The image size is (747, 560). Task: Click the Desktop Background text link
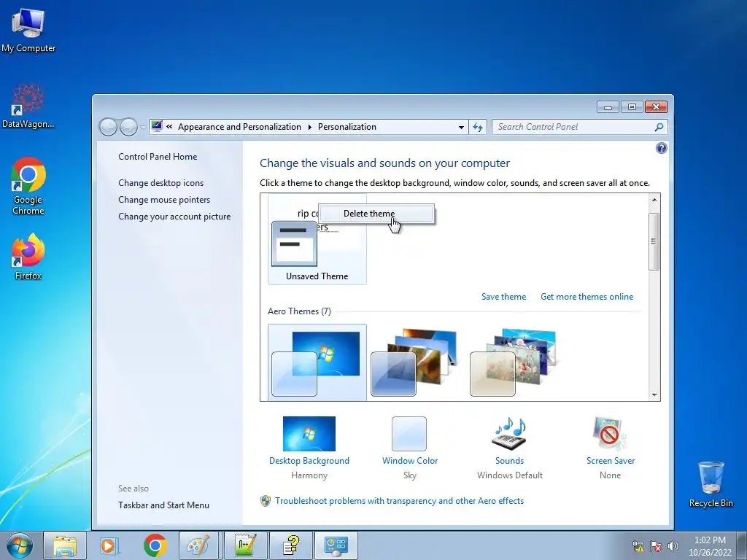pos(309,461)
